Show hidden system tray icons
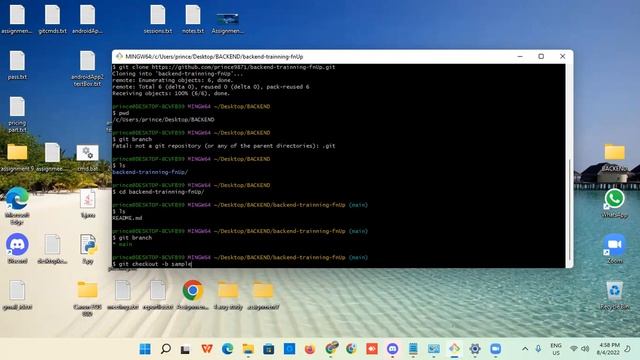This screenshot has height=360, width=640. (x=525, y=349)
